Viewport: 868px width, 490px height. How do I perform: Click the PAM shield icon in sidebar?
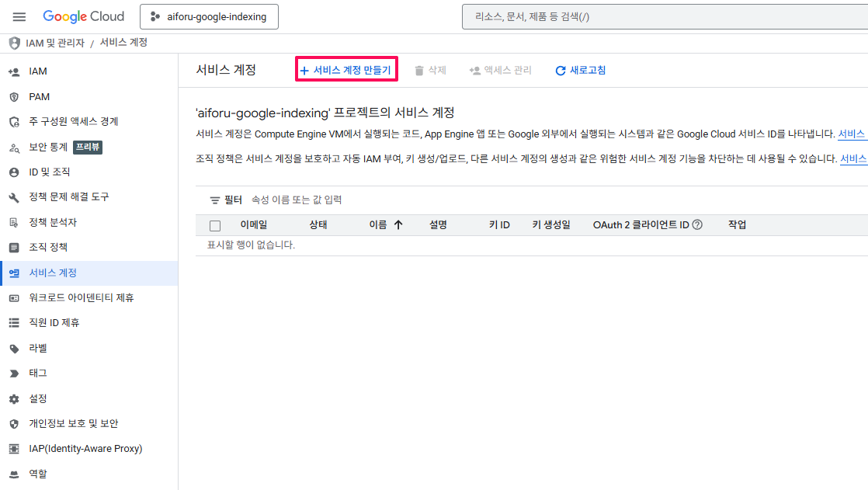(x=13, y=97)
